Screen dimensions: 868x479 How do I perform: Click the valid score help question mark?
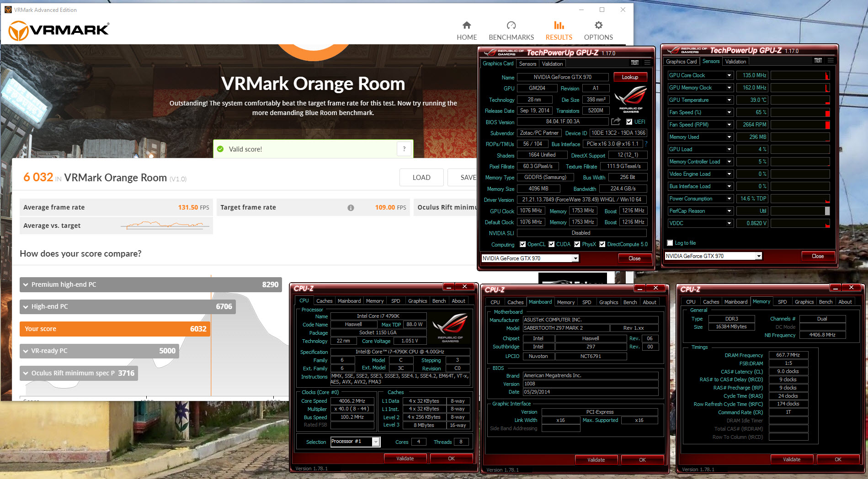[404, 149]
